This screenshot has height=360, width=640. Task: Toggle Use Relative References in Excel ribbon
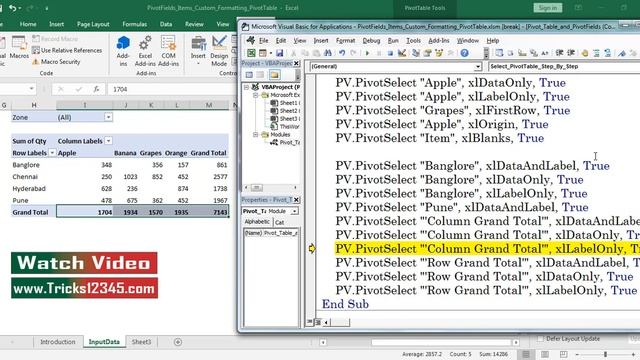[x=67, y=50]
